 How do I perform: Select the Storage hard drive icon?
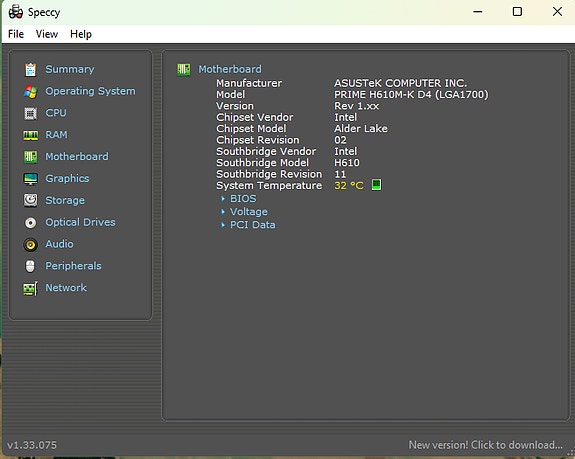tap(30, 201)
